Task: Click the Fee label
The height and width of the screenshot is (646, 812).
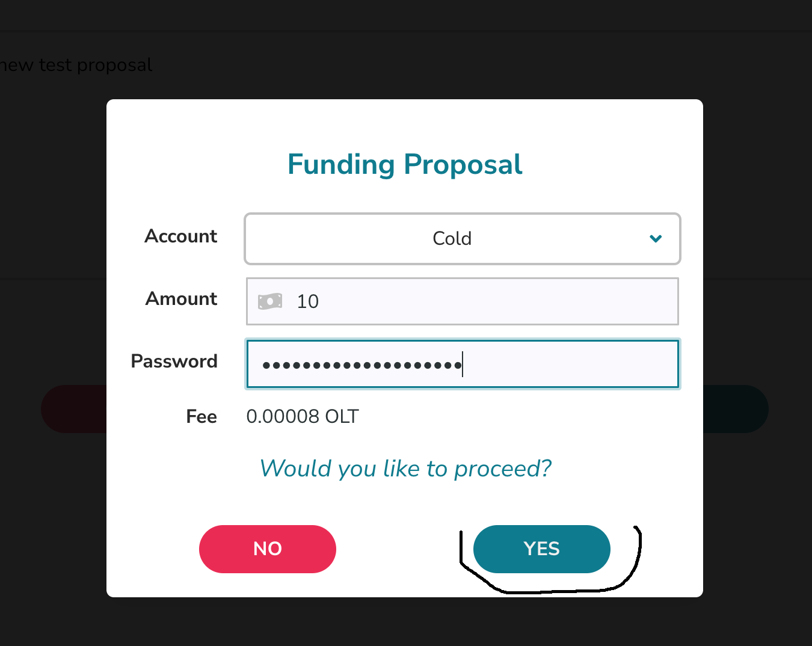Action: pos(201,417)
